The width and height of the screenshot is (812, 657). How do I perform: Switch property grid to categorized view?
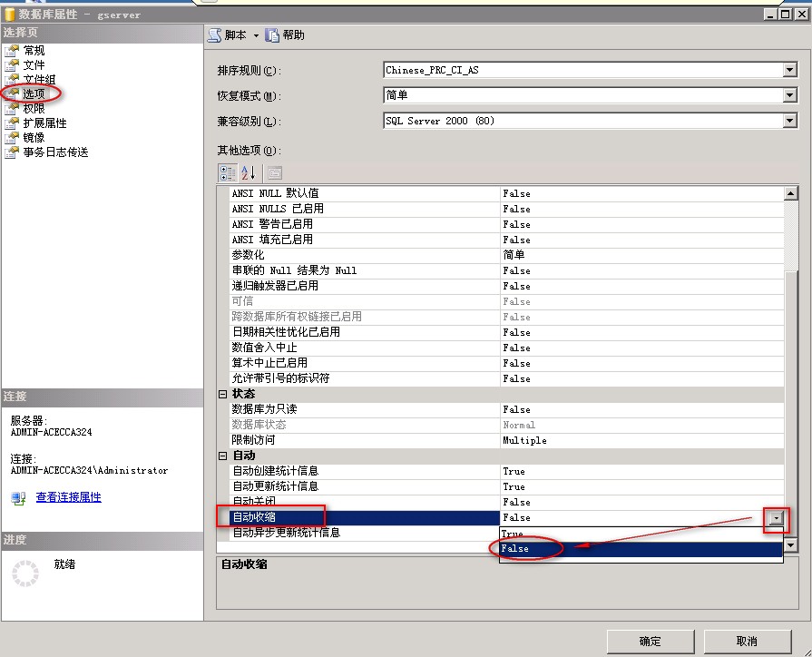coord(228,172)
